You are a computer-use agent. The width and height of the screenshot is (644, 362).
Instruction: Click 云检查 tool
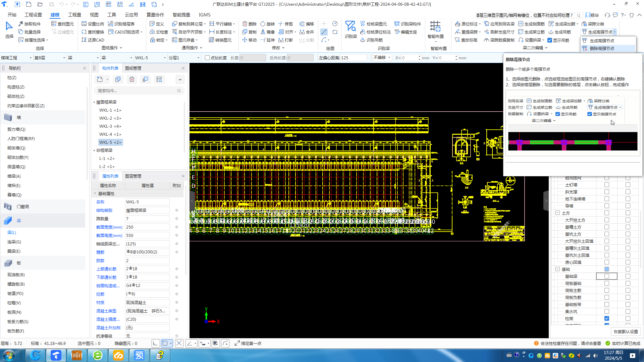pos(159,32)
